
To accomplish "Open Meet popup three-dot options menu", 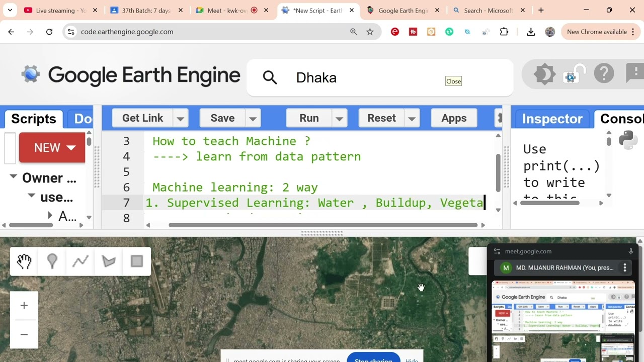I will click(x=625, y=268).
